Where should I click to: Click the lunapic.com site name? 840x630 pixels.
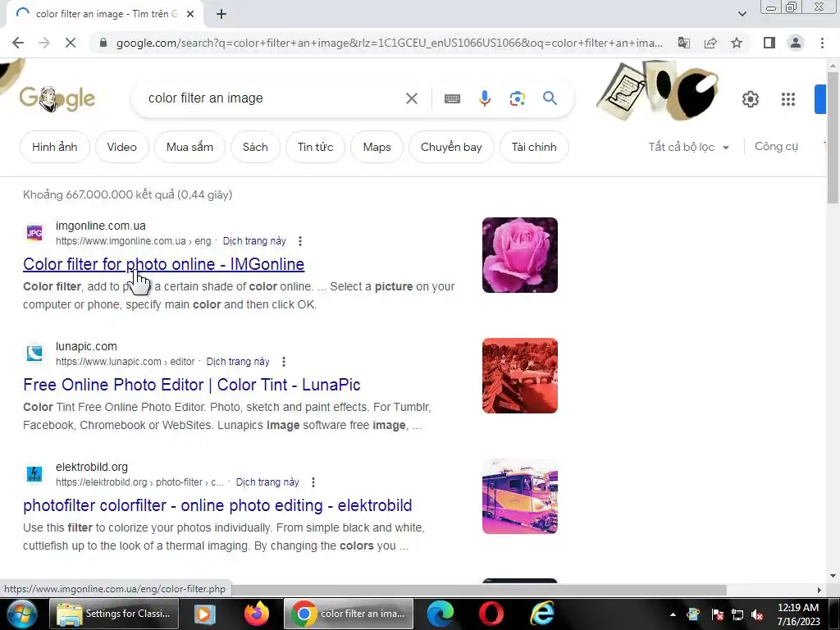point(86,347)
